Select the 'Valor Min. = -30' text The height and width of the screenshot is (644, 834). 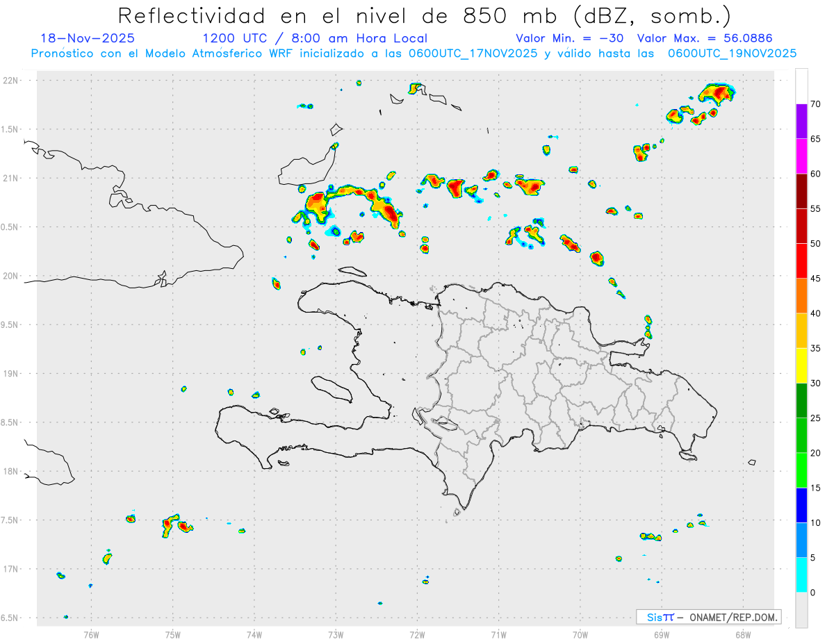point(569,38)
